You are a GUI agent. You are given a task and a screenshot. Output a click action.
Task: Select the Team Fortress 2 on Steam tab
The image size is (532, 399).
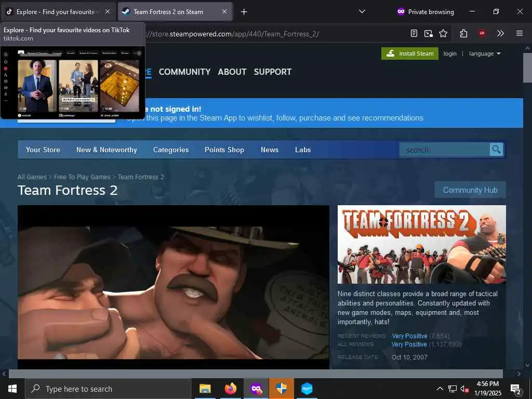pyautogui.click(x=175, y=11)
